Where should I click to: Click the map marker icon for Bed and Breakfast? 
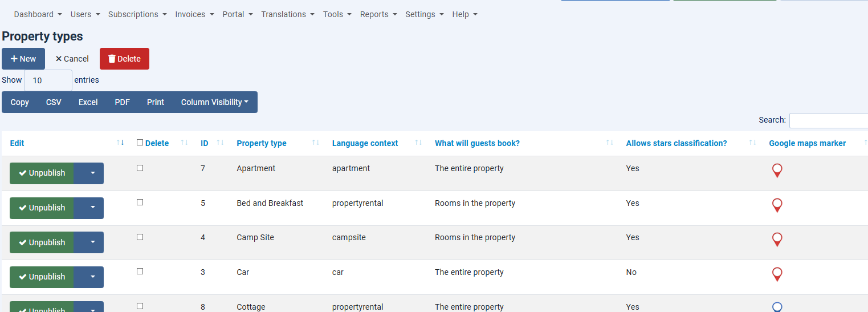(x=777, y=205)
